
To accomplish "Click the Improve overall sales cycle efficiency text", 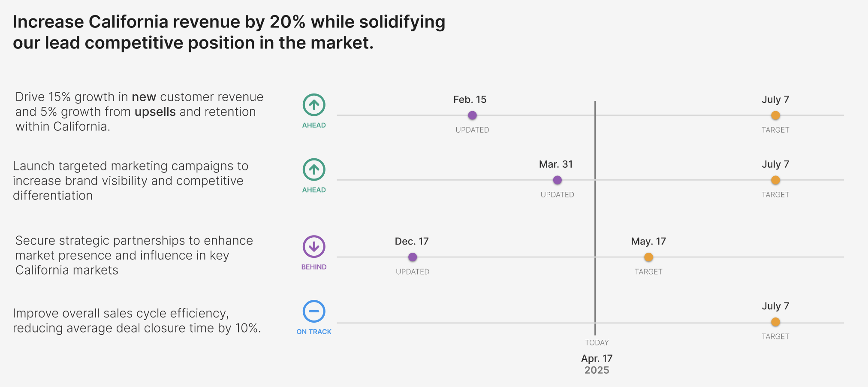I will point(137,320).
